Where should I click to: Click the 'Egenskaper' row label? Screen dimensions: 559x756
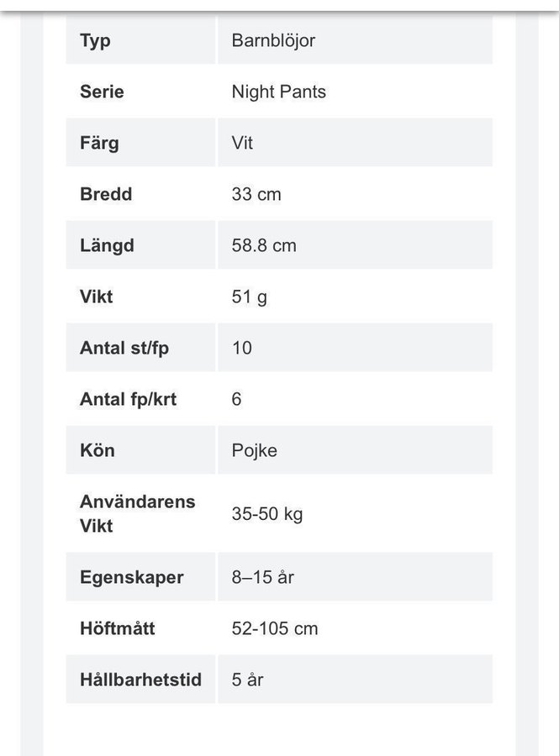point(131,577)
